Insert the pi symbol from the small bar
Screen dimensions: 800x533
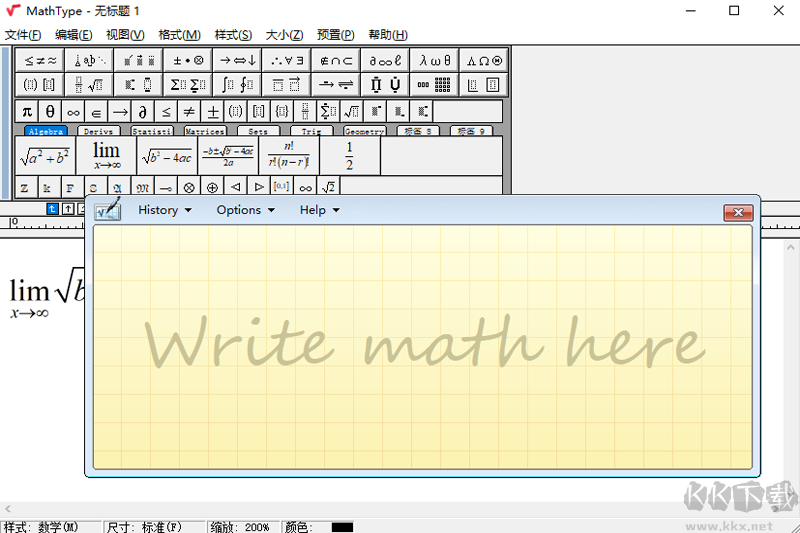point(27,111)
